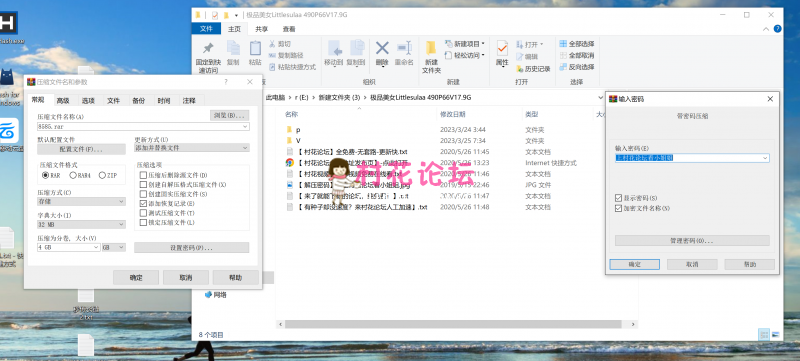Click the New folder icon

point(431,48)
